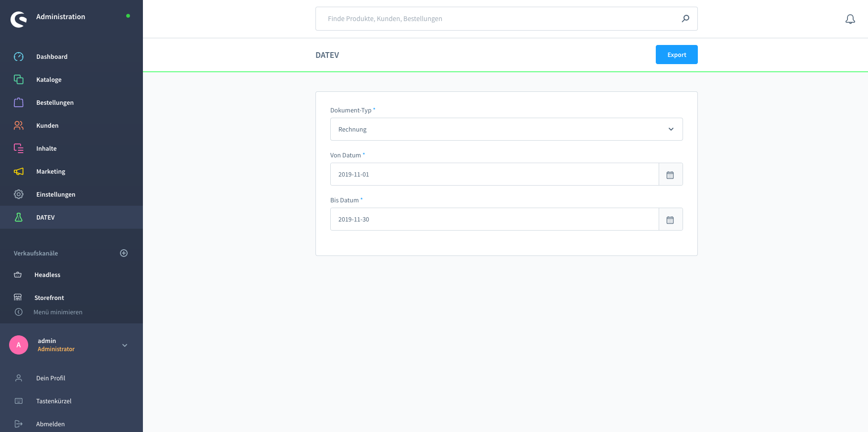Collapse sidebar with Menü minimieren
This screenshot has width=868, height=432.
point(57,312)
